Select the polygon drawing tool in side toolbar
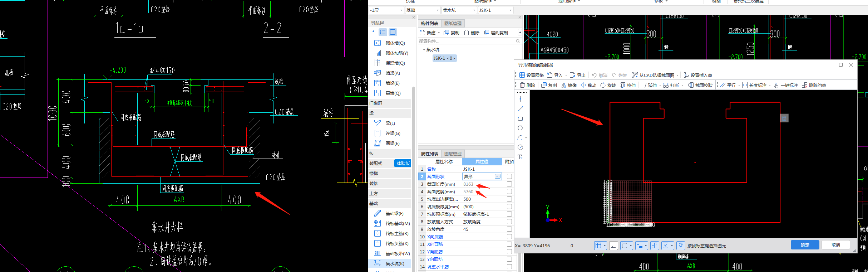Image resolution: width=868 pixels, height=272 pixels. tap(520, 128)
